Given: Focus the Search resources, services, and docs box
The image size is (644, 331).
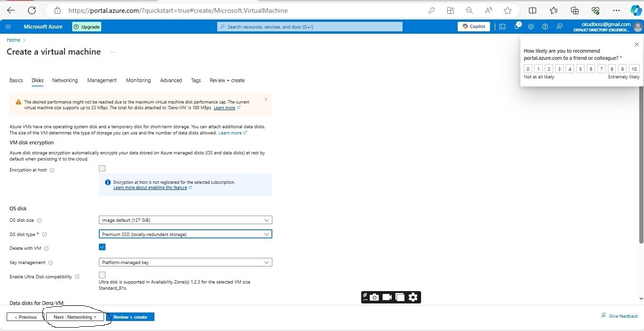Looking at the screenshot, I should (x=310, y=27).
